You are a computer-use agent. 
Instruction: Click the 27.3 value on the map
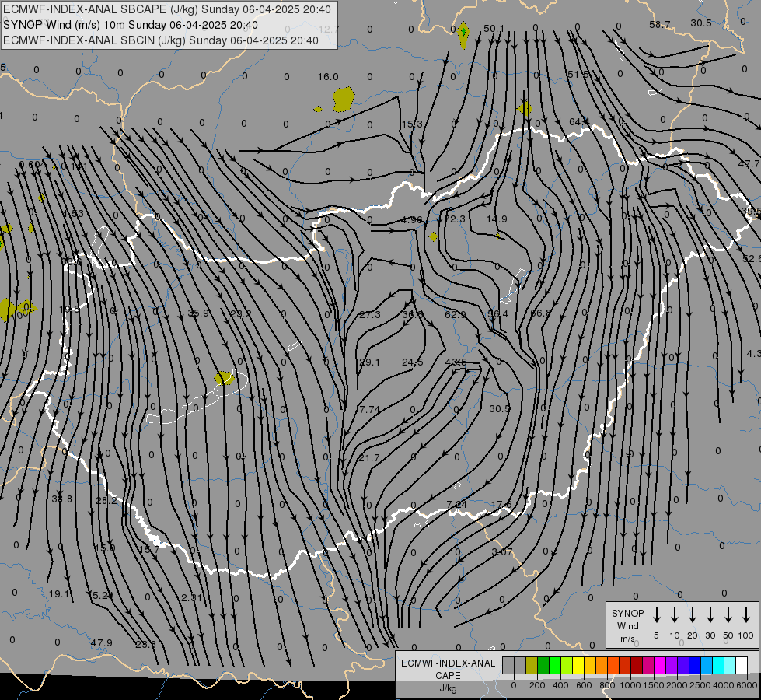370,315
